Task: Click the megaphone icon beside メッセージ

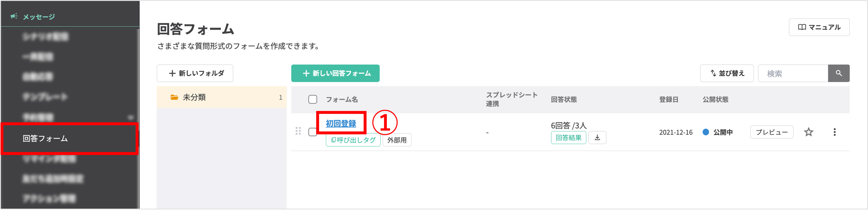Action: coord(13,16)
